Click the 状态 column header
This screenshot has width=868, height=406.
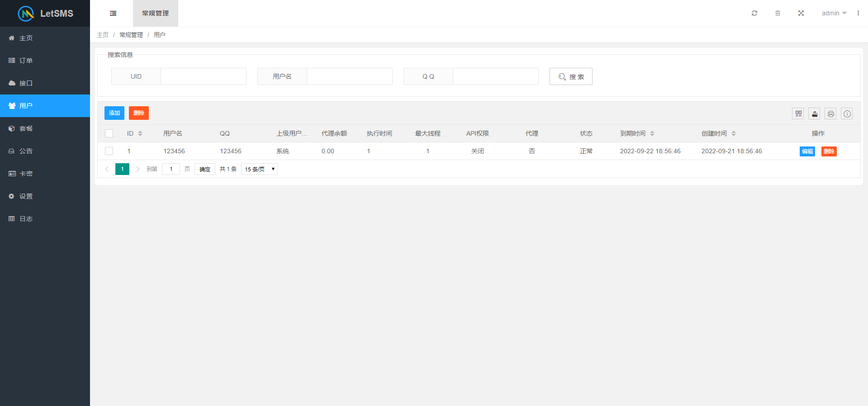(x=586, y=133)
